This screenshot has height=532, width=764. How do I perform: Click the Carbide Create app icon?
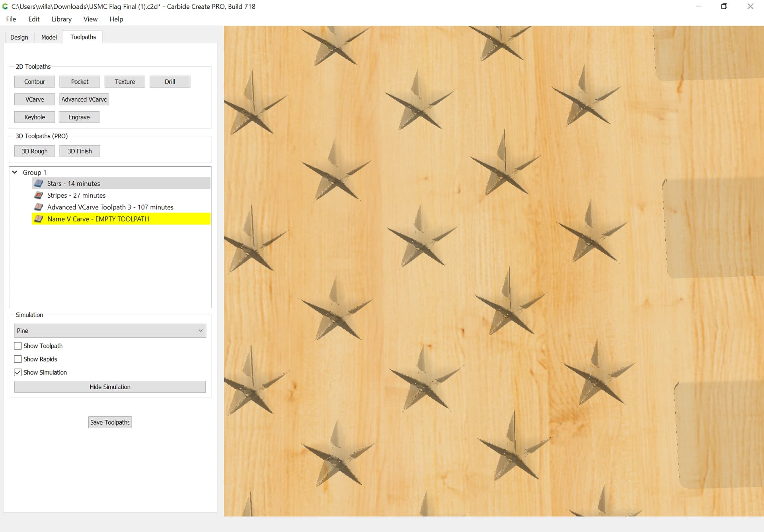click(5, 6)
